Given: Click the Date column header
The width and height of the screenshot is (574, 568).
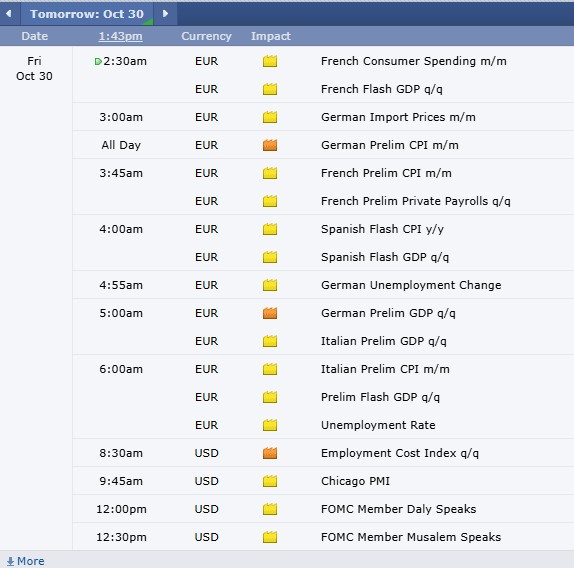Looking at the screenshot, I should [34, 36].
